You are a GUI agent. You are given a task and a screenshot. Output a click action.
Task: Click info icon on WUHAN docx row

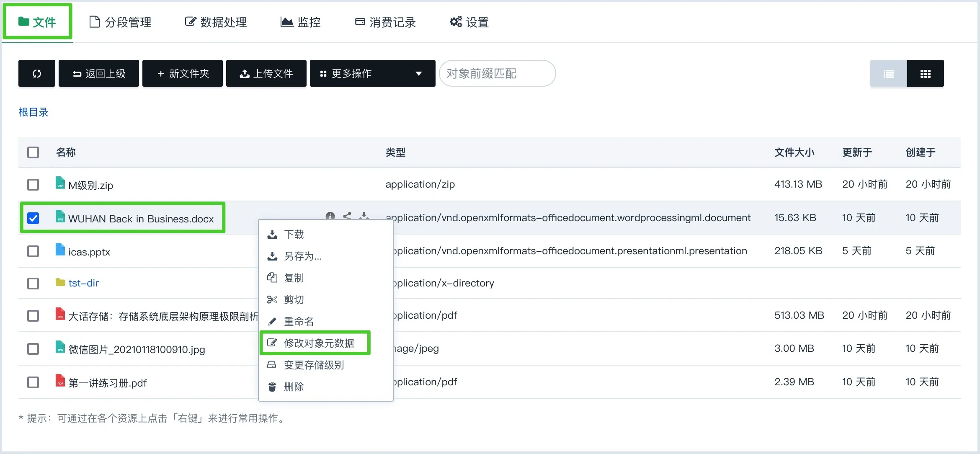click(x=330, y=216)
